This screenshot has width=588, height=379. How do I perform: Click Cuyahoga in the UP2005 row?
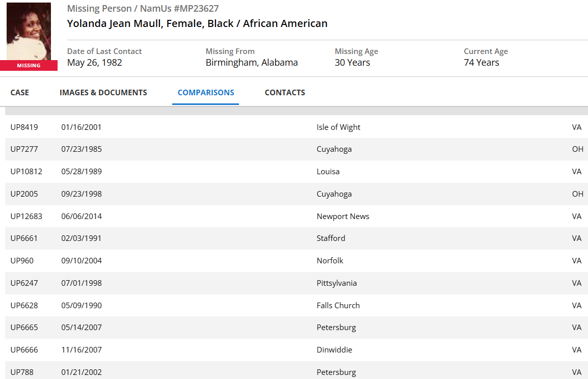pyautogui.click(x=334, y=194)
